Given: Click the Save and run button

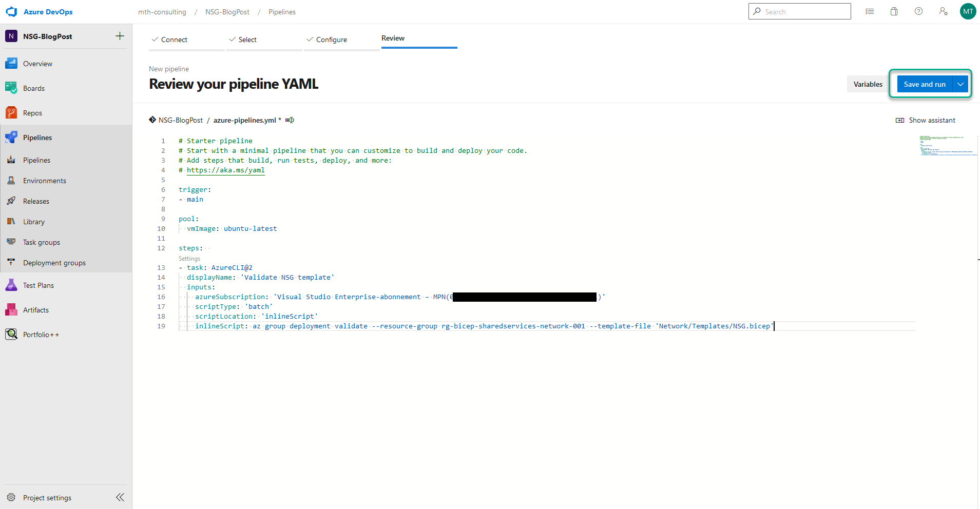Looking at the screenshot, I should click(x=925, y=84).
